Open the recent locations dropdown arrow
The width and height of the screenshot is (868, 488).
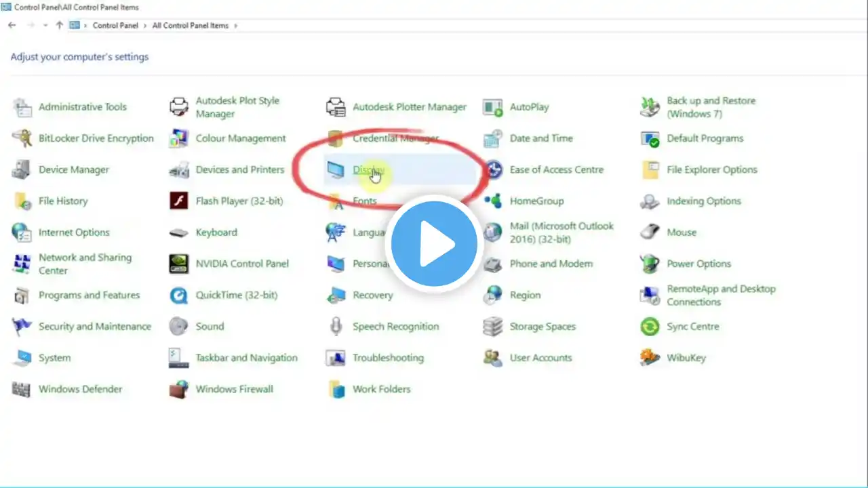tap(45, 25)
